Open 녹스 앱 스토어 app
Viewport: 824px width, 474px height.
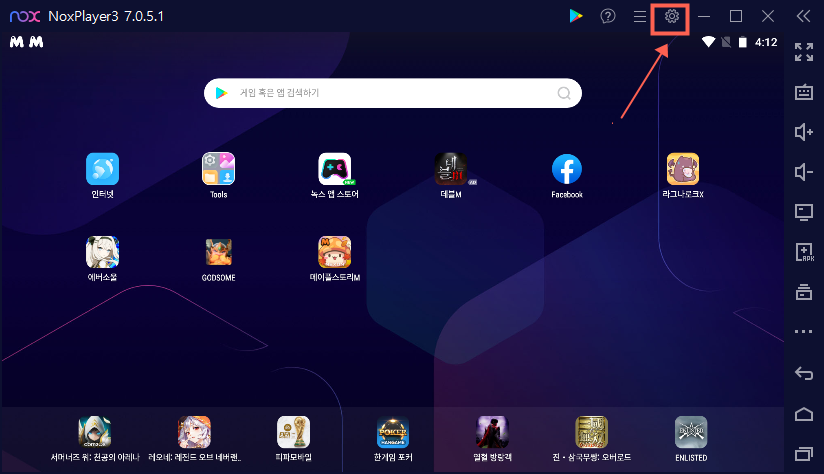(335, 176)
